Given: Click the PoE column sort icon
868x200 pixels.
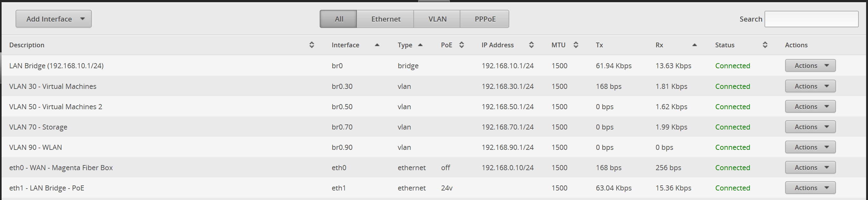Looking at the screenshot, I should click(x=462, y=44).
